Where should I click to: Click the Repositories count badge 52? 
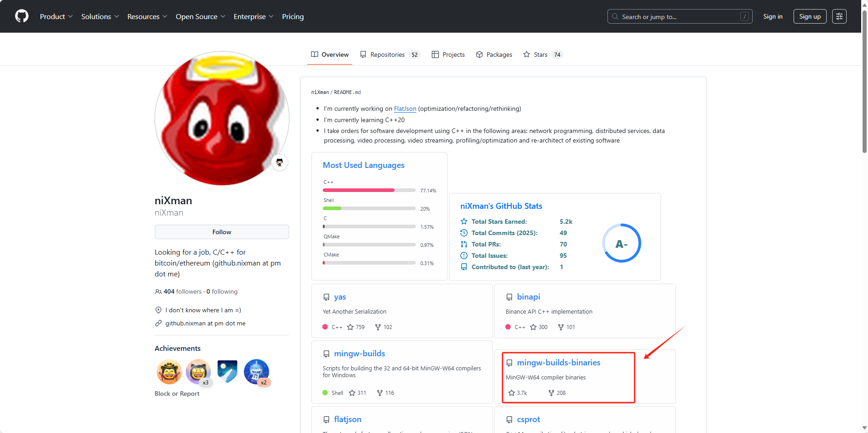(x=414, y=54)
